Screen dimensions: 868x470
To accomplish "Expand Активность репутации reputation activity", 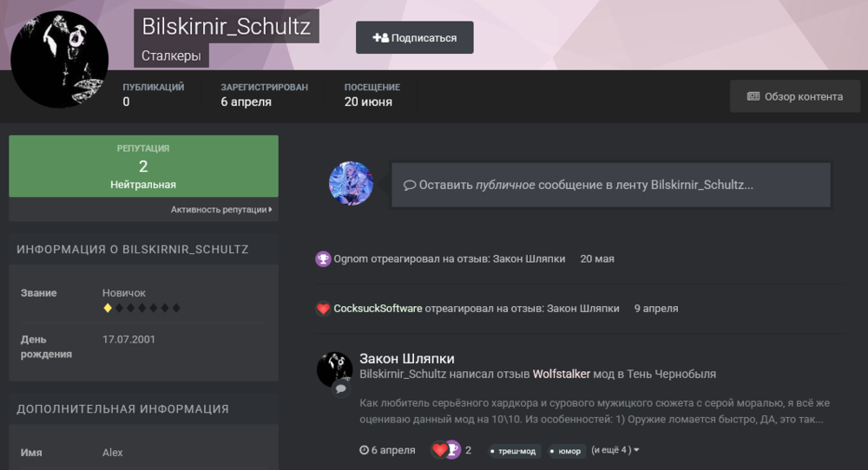I will pyautogui.click(x=221, y=210).
